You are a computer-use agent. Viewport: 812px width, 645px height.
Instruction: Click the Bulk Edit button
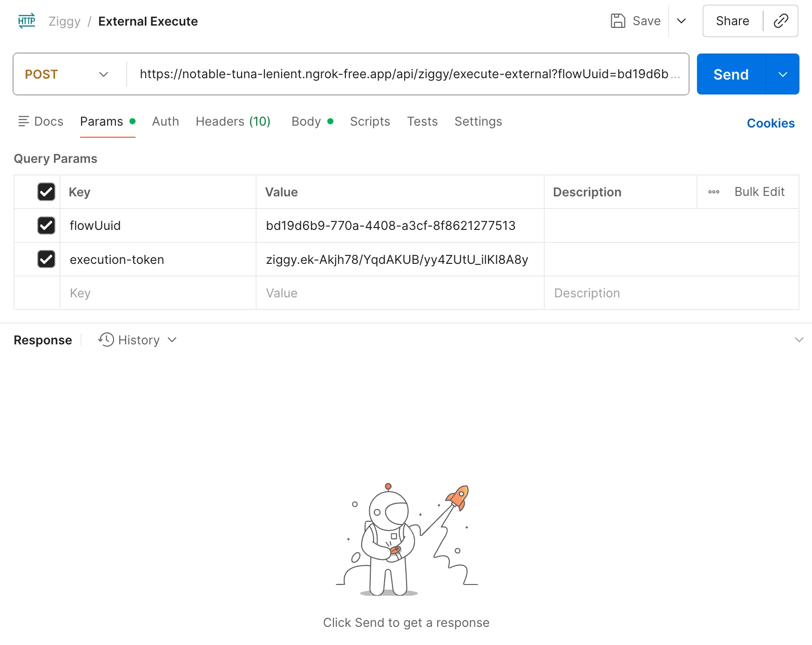[x=759, y=192]
